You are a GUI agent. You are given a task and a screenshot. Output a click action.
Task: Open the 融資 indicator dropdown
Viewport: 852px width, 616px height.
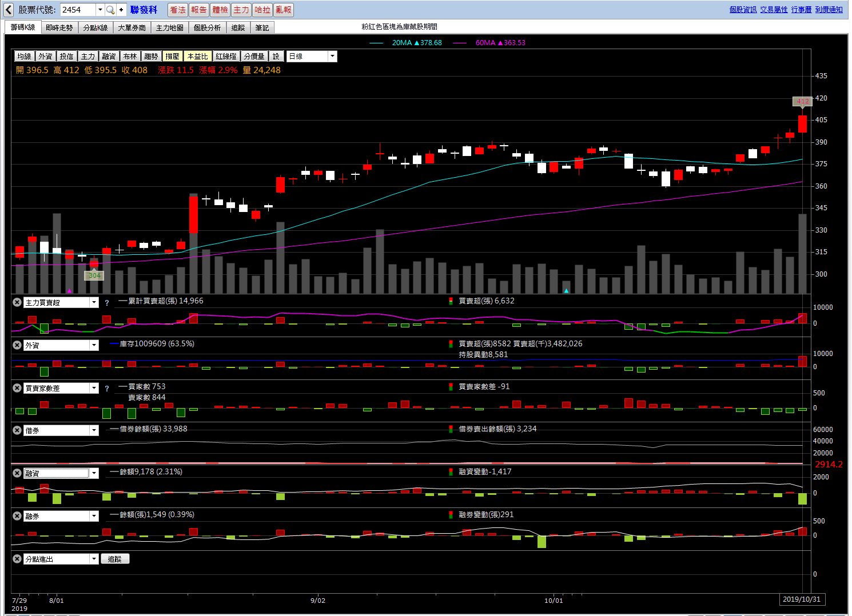pos(94,473)
